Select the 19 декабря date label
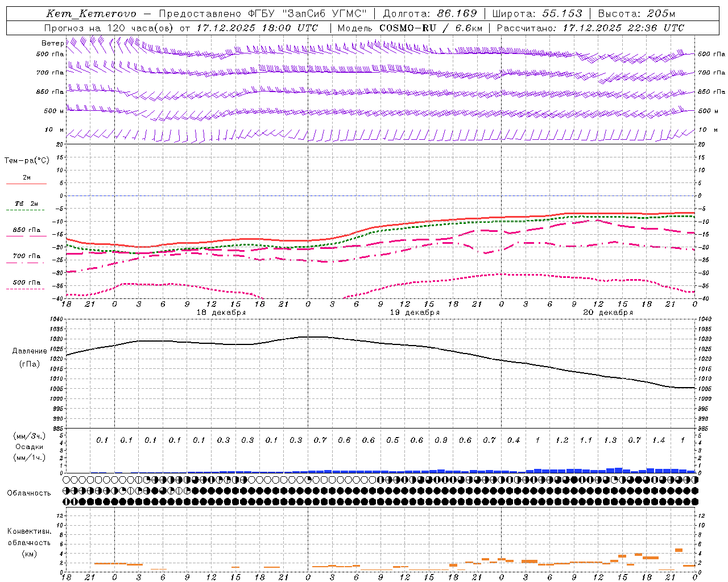 (x=415, y=313)
